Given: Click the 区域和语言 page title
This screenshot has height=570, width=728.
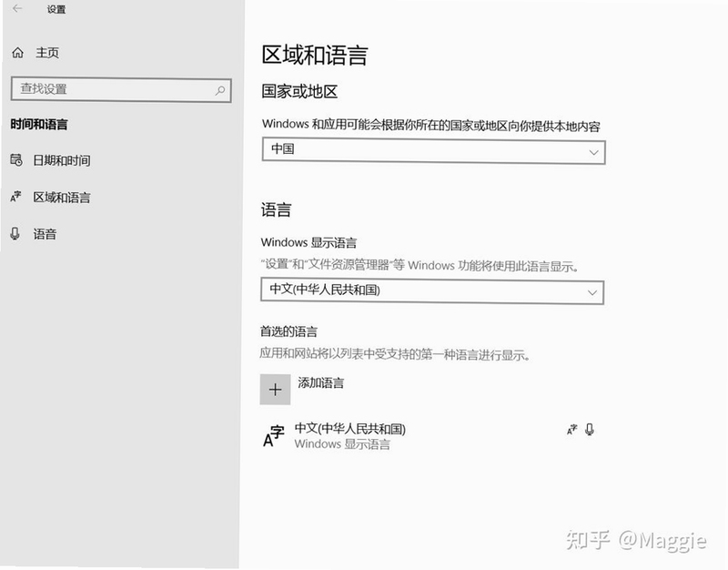Looking at the screenshot, I should click(x=314, y=55).
